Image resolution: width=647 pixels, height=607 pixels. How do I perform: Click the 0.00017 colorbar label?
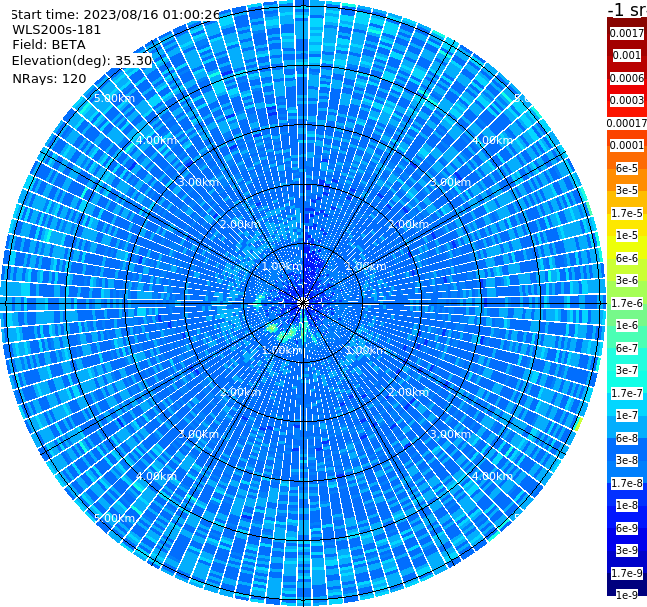pos(627,123)
